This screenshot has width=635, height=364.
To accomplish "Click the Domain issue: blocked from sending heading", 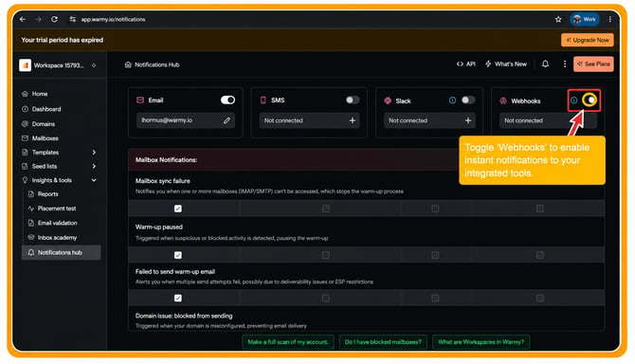I will pos(184,316).
